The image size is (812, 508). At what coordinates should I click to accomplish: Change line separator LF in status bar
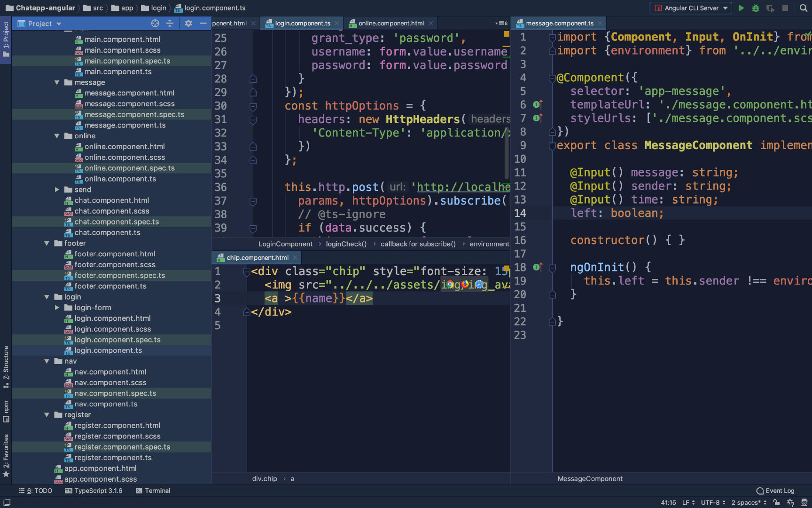688,502
